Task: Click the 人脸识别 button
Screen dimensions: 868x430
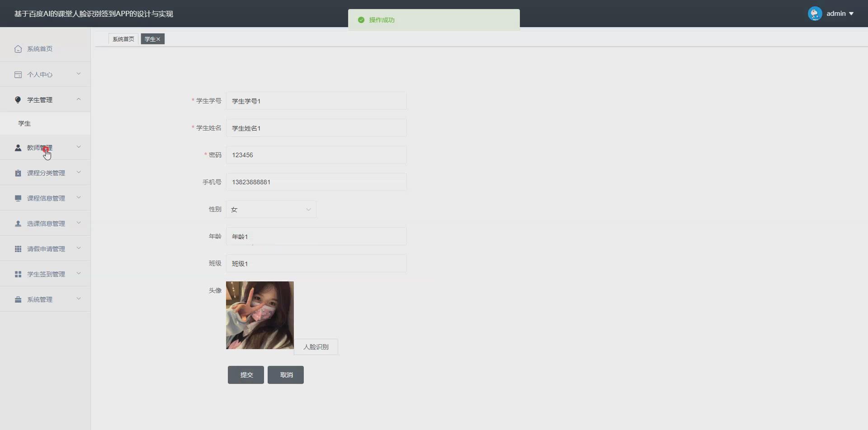Action: coord(316,347)
